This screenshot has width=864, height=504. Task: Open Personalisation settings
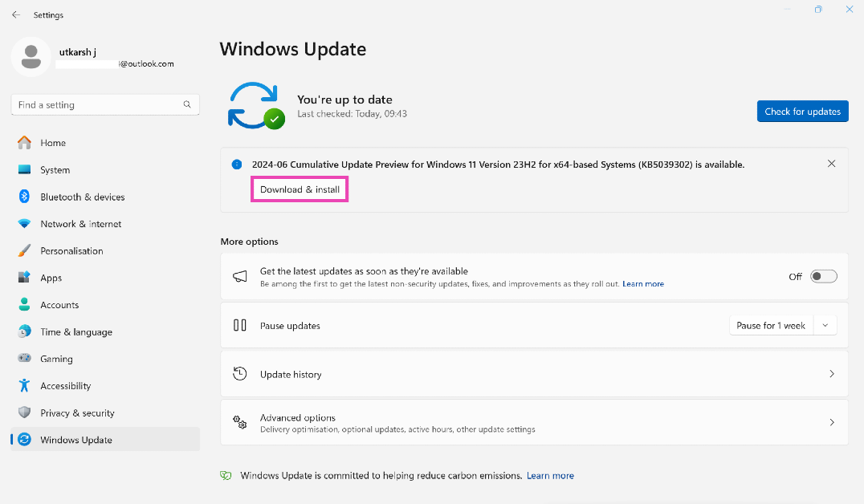pyautogui.click(x=105, y=250)
